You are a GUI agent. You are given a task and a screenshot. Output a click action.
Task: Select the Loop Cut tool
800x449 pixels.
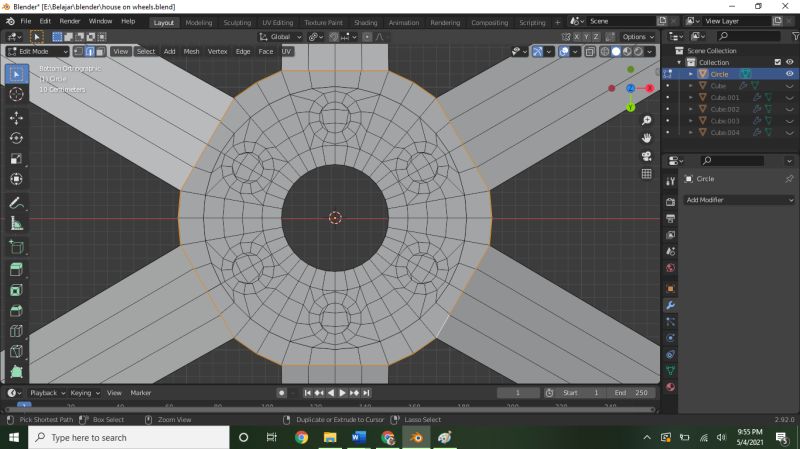[16, 331]
